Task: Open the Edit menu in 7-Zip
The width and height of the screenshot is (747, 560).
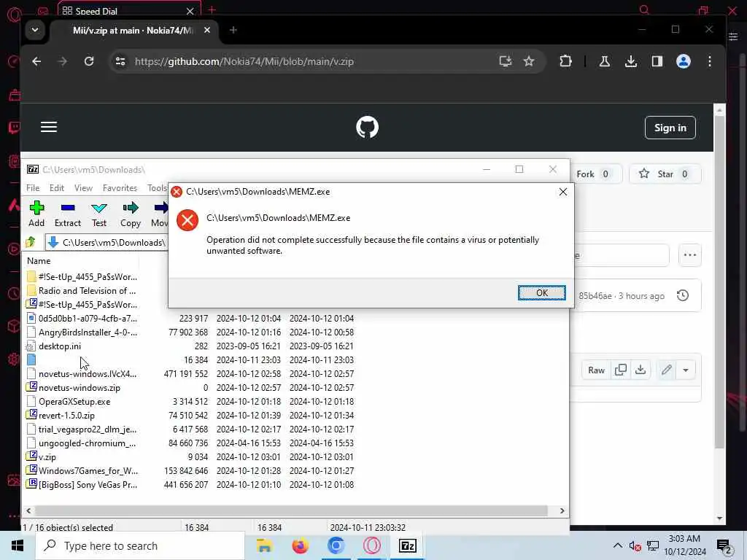Action: (57, 188)
